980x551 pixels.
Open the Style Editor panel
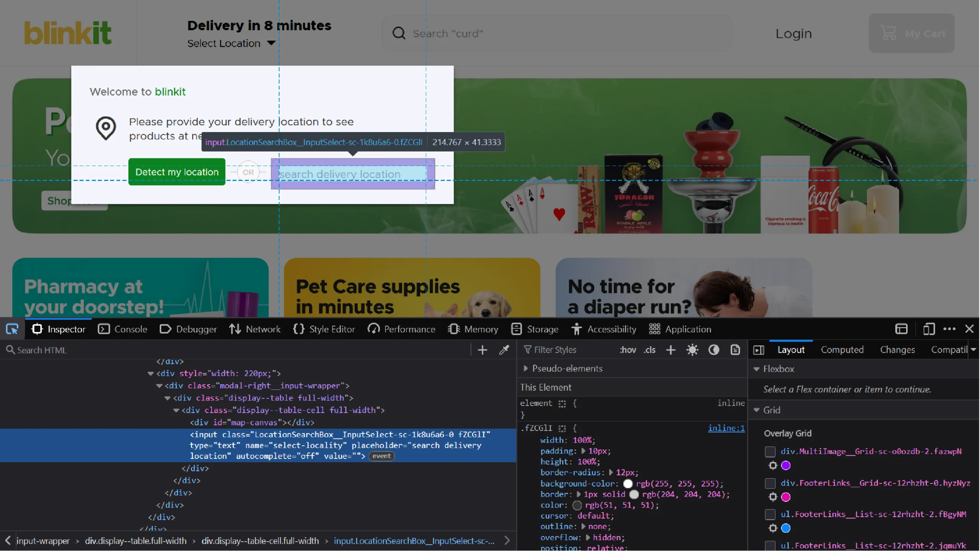(x=324, y=329)
